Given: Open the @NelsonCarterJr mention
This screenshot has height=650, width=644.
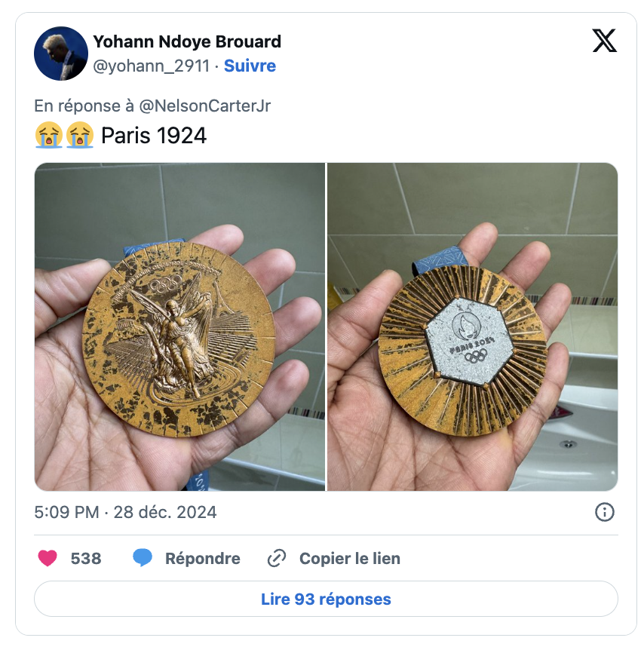Looking at the screenshot, I should coord(205,106).
